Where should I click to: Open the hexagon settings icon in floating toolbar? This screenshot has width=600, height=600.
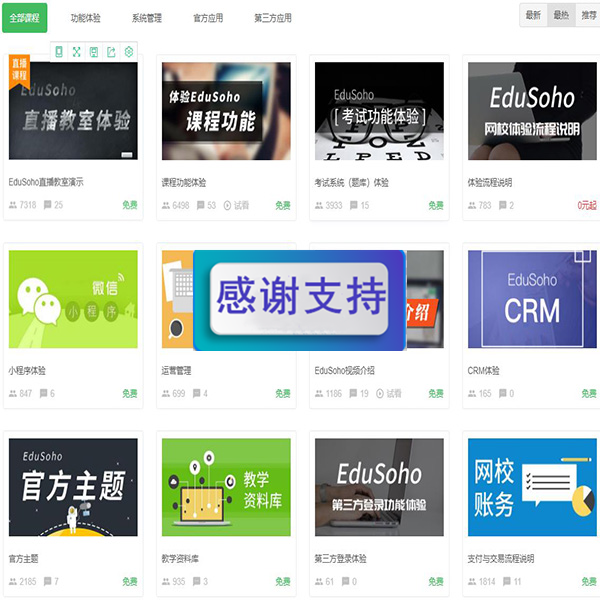pyautogui.click(x=129, y=52)
